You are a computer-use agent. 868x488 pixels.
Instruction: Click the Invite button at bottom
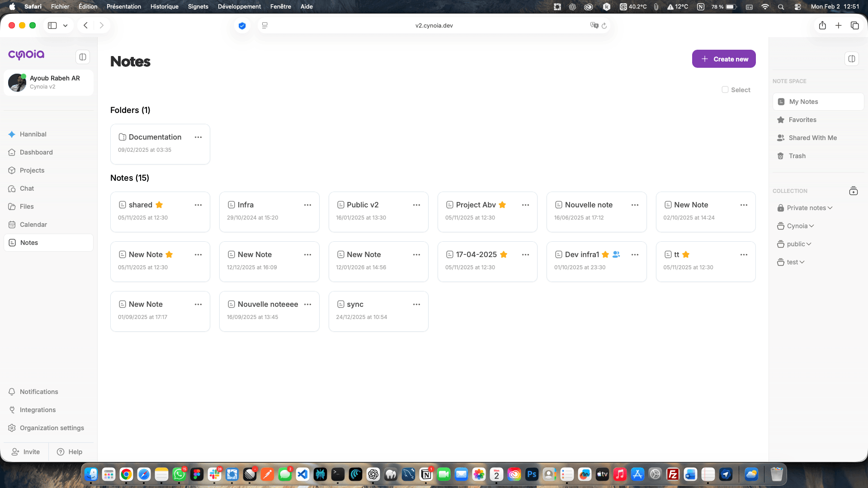coord(26,452)
